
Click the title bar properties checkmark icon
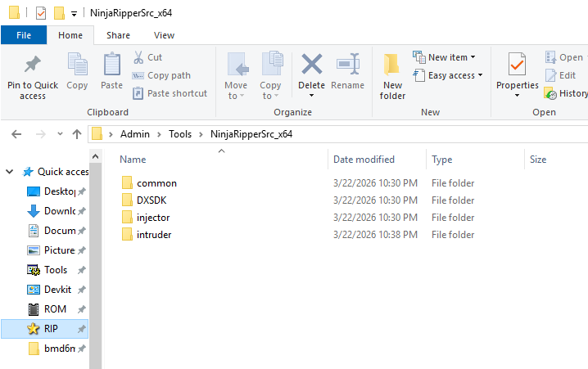point(40,13)
